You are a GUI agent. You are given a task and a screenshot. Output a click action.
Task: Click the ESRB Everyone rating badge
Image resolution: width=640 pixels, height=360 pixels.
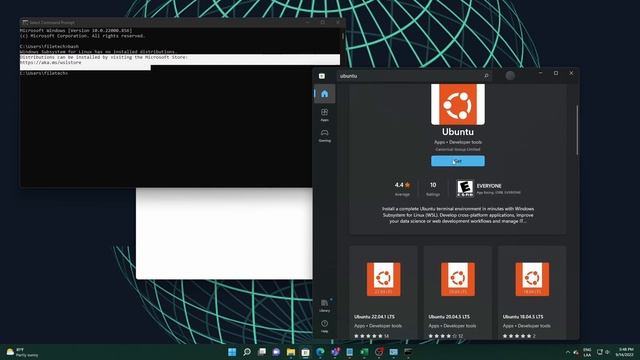[465, 189]
